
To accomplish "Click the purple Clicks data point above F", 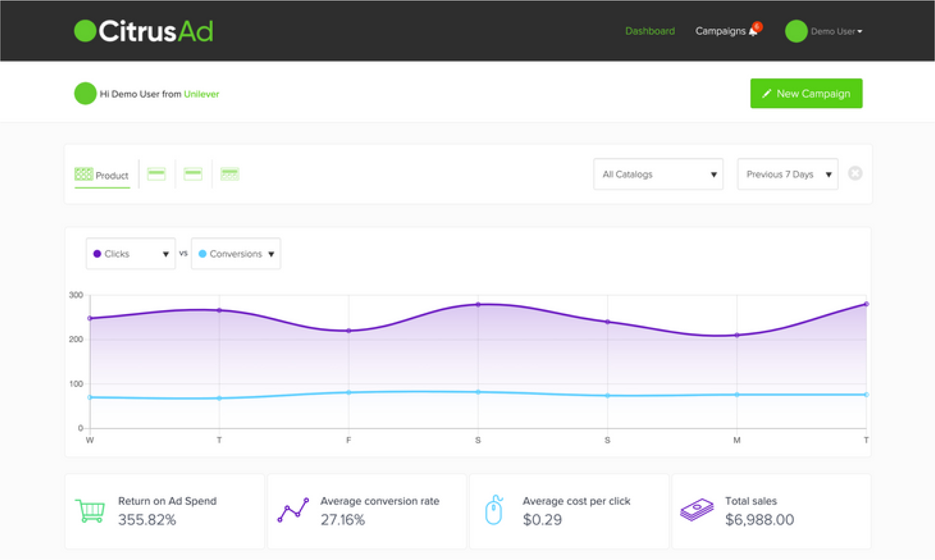I will click(349, 330).
